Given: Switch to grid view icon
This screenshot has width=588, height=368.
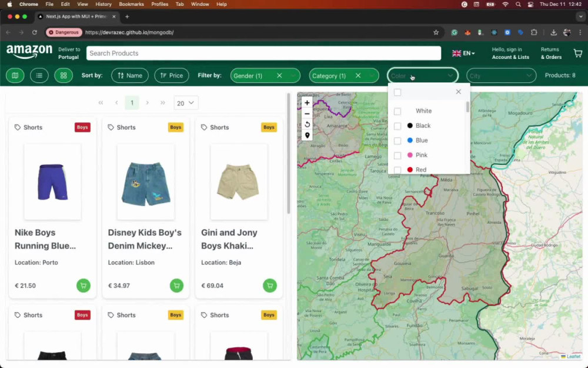Looking at the screenshot, I should [x=64, y=75].
